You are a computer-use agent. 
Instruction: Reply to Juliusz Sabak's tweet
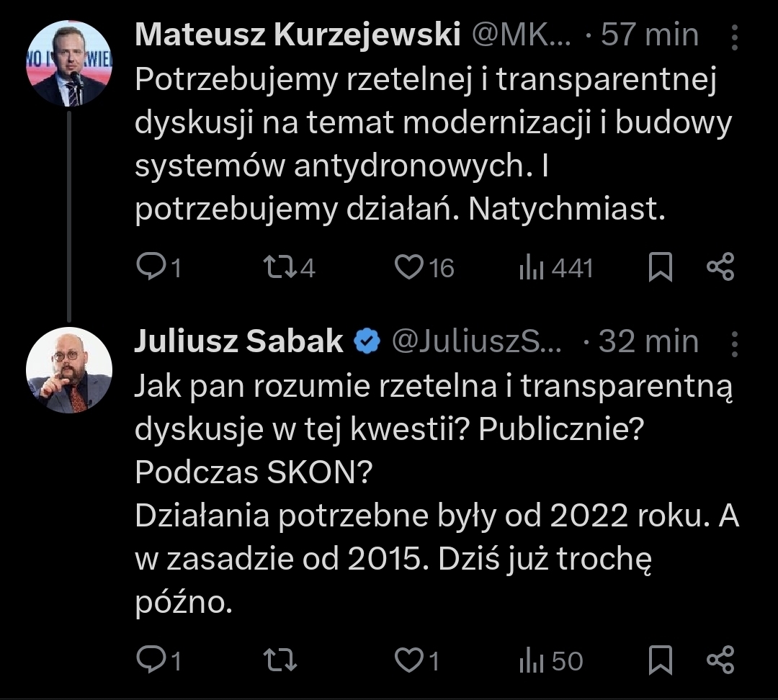coord(151,660)
